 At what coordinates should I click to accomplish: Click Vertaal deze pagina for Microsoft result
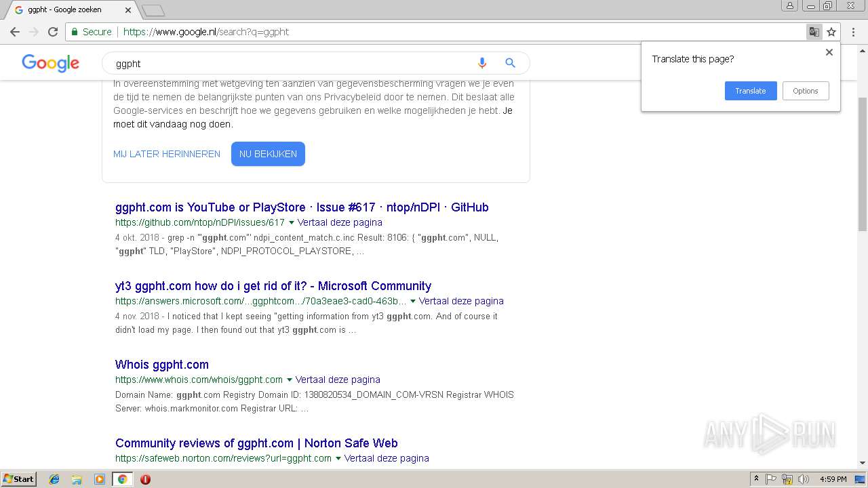pyautogui.click(x=461, y=301)
